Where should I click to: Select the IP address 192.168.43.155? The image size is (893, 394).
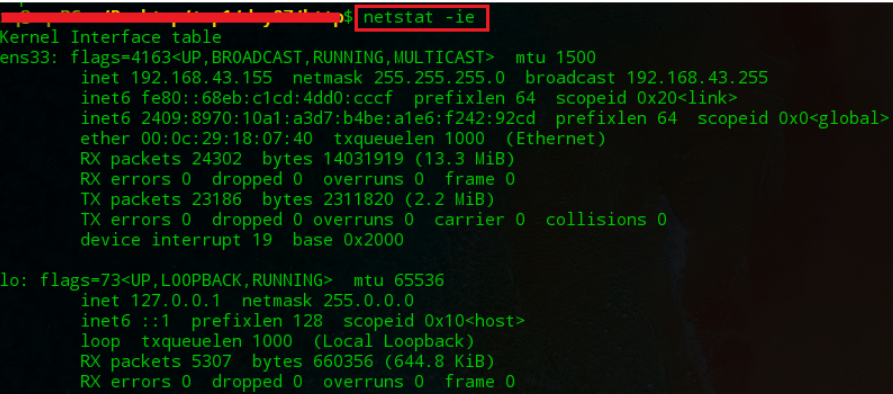202,78
